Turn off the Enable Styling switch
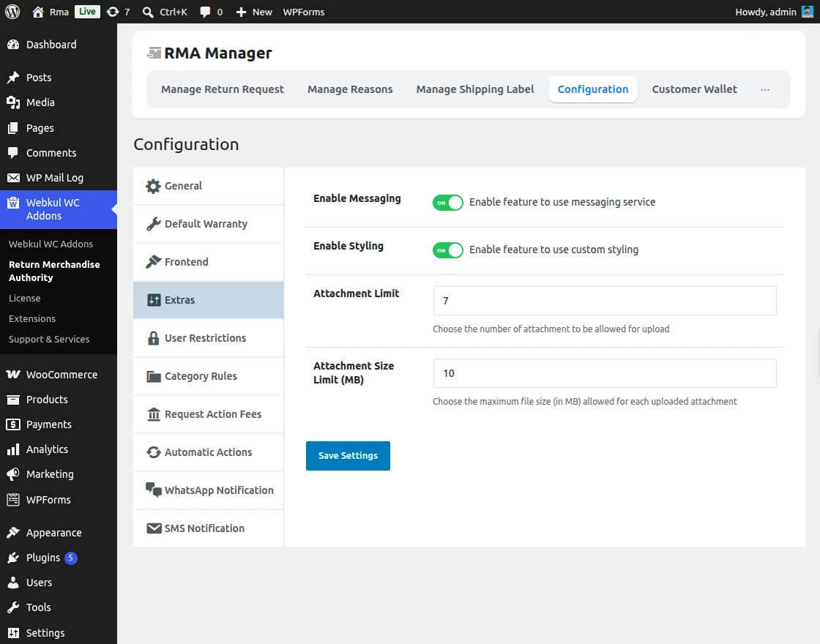Screen dimensions: 820x644 click(447, 250)
